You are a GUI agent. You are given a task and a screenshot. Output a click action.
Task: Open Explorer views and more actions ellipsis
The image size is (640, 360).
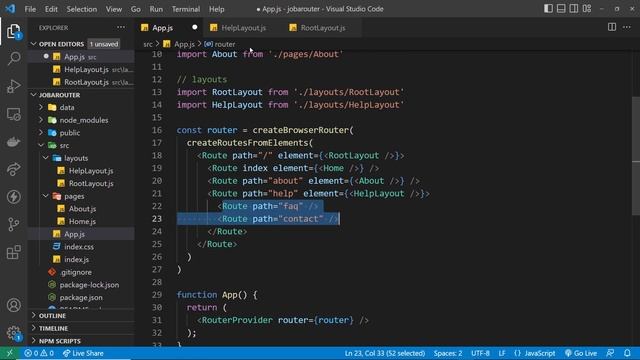point(121,27)
